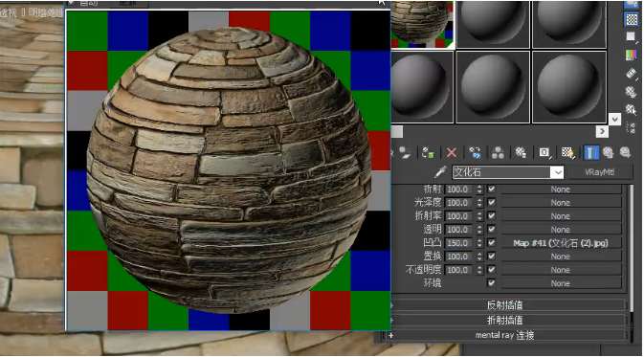Open the 明暗处理 viewport shading menu
This screenshot has width=644, height=357.
(46, 12)
